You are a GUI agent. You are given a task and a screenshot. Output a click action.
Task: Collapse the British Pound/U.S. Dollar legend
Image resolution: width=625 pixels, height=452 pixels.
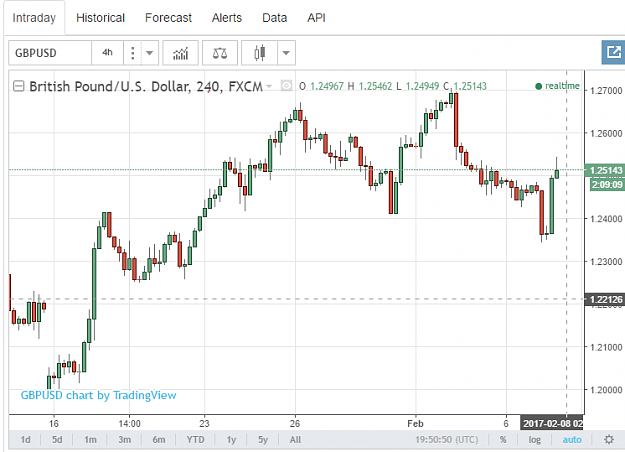(18, 86)
